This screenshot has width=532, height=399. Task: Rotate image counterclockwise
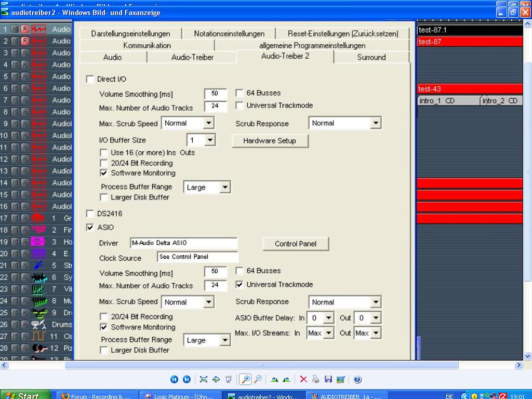(287, 379)
